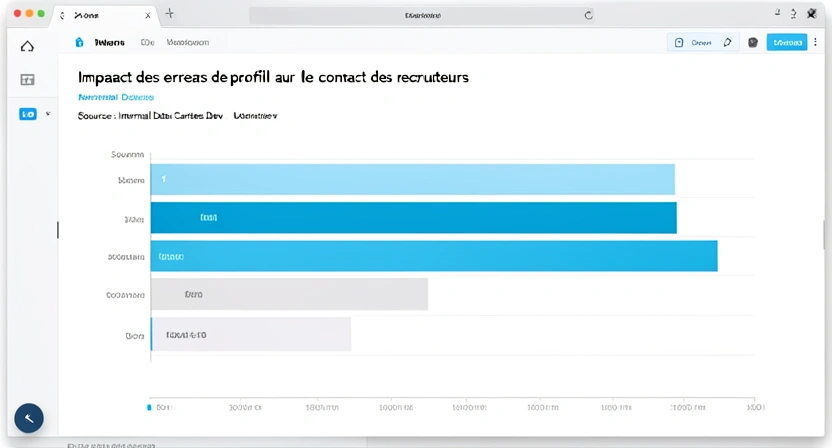Image resolution: width=832 pixels, height=448 pixels.
Task: Click the dark round avatar icon
Action: 752,42
